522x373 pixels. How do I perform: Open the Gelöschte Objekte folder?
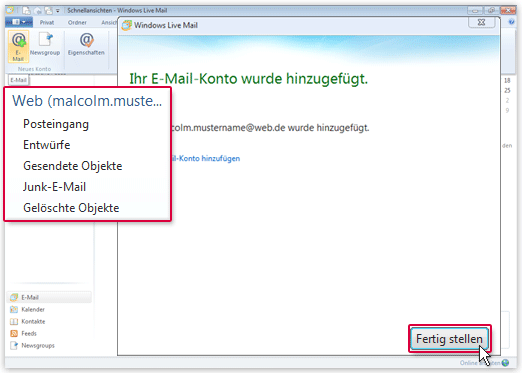tap(71, 208)
